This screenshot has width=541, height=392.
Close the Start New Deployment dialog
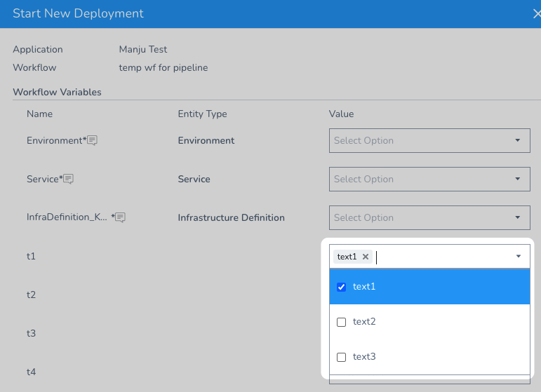tap(537, 14)
